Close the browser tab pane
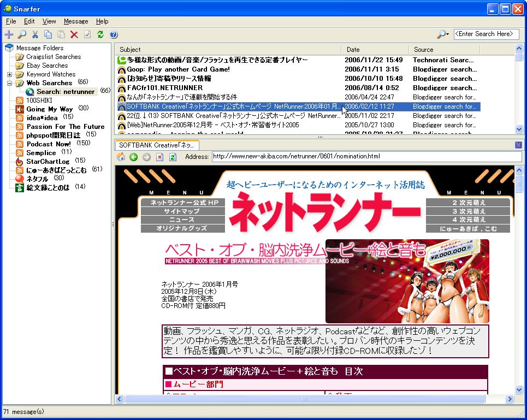 tap(518, 145)
